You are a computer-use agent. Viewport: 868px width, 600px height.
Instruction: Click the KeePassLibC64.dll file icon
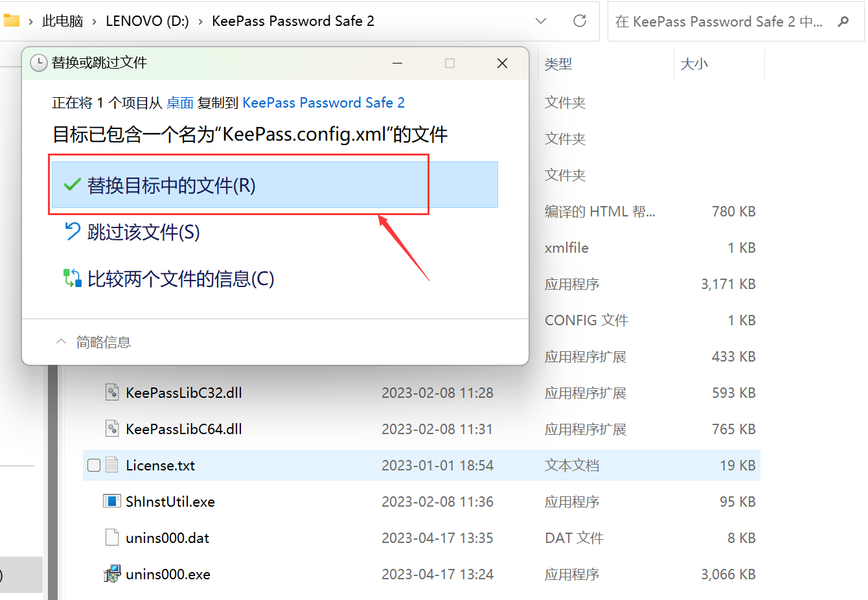[x=112, y=428]
